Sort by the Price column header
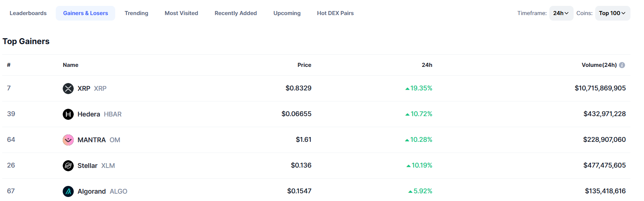Viewport: 644px width, 201px height. pos(304,65)
